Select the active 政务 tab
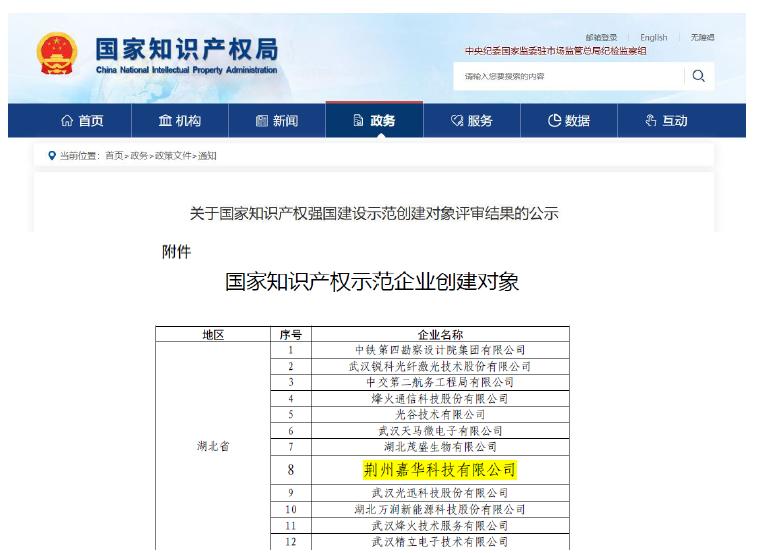Image resolution: width=776 pixels, height=553 pixels. point(374,121)
